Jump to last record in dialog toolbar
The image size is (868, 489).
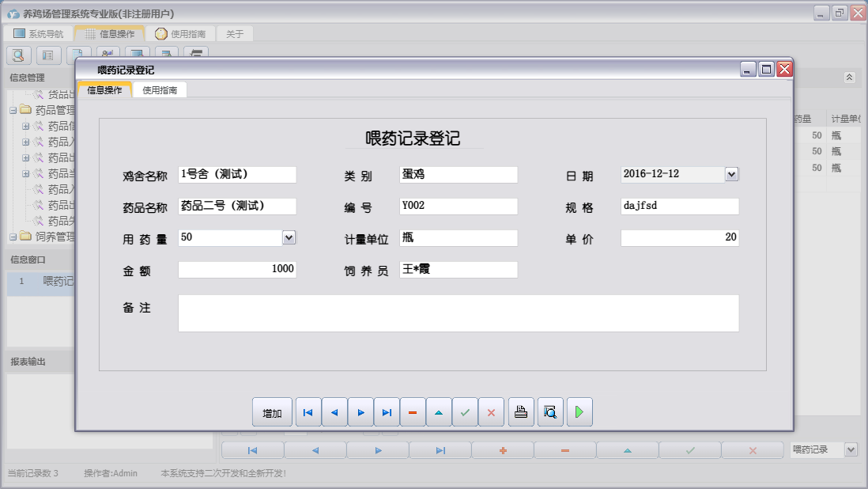(387, 412)
